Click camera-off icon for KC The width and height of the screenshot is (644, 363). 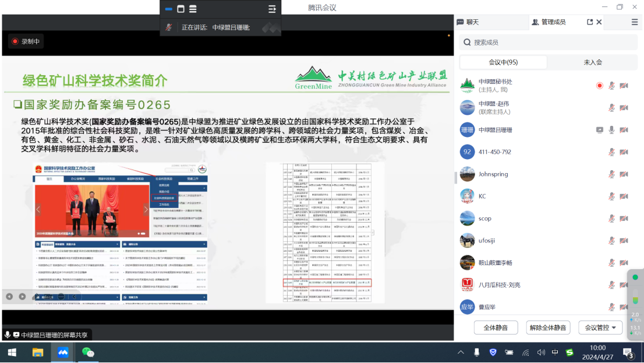click(x=624, y=196)
